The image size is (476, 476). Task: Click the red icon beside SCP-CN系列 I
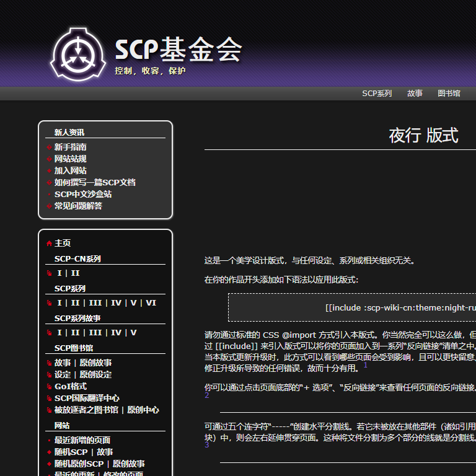pos(50,273)
